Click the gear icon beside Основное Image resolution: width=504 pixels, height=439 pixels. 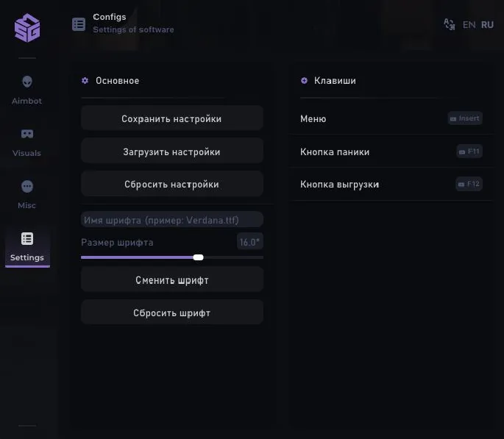point(85,81)
